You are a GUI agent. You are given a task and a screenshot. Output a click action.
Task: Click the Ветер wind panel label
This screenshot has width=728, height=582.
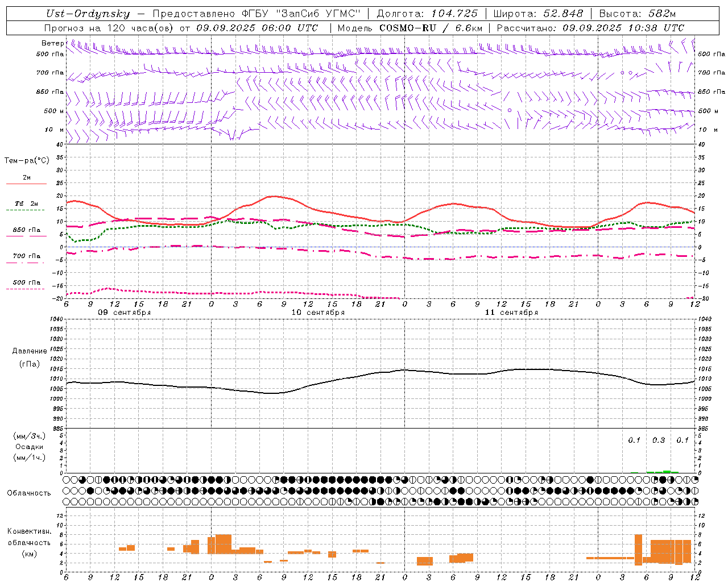[x=52, y=43]
